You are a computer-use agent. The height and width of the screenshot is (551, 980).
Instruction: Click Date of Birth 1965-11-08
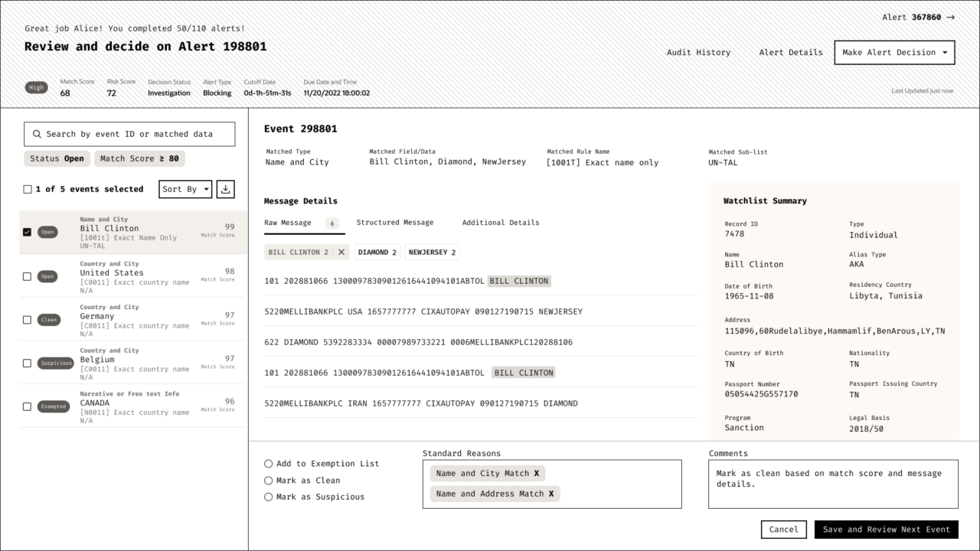[749, 296]
